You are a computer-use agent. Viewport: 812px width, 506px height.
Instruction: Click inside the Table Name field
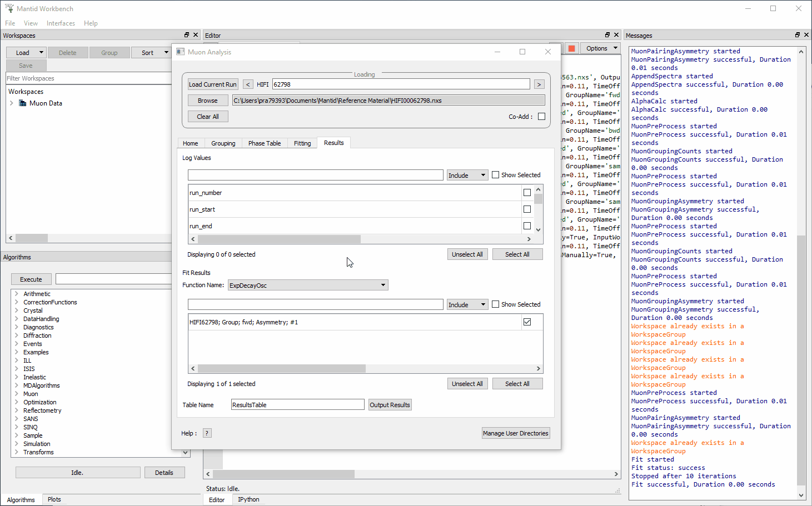tap(297, 404)
